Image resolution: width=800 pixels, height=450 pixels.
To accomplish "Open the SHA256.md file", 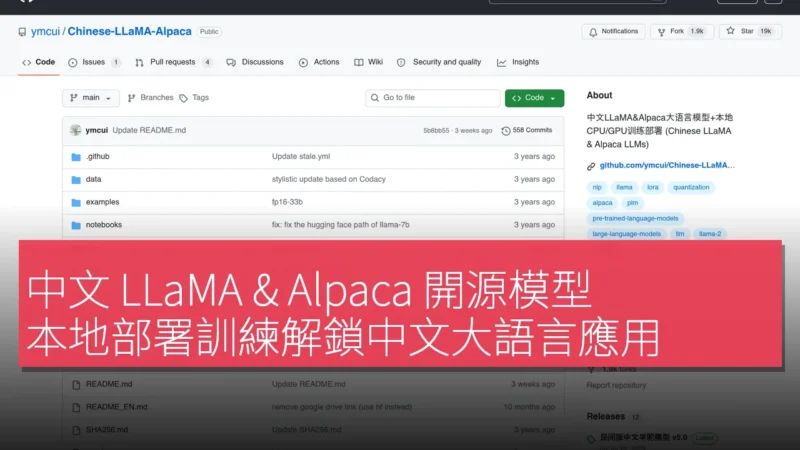I will coord(107,430).
